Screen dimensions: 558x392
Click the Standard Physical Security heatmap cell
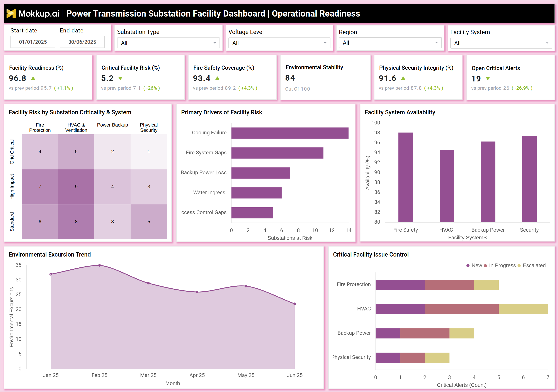149,222
